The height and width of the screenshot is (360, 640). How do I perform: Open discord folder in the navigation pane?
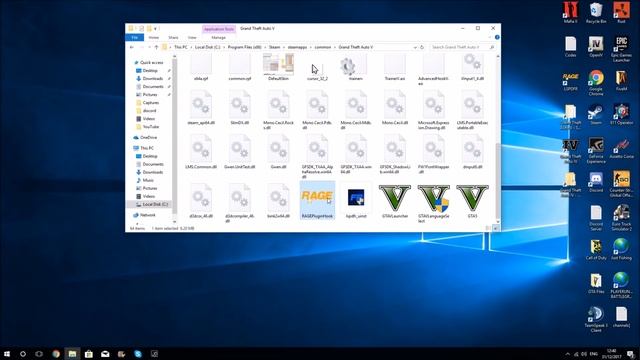point(149,111)
